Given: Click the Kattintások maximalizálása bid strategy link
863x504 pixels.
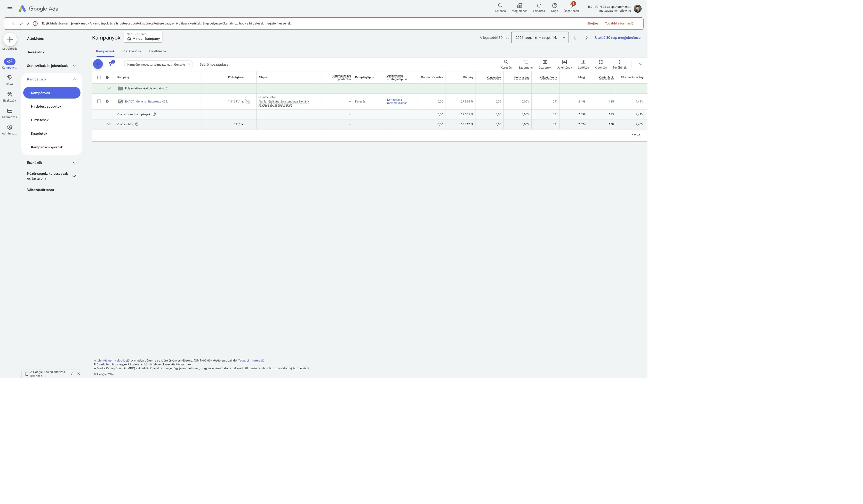Looking at the screenshot, I should click(397, 101).
